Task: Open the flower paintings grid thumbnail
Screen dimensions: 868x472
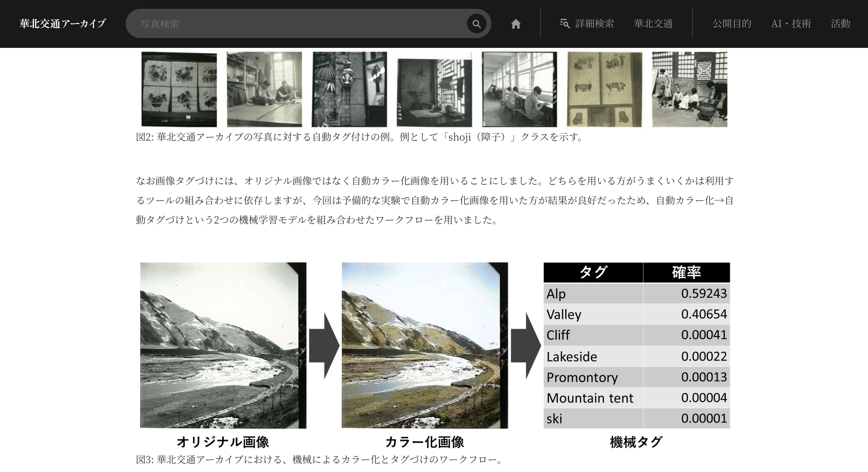Action: pyautogui.click(x=179, y=89)
